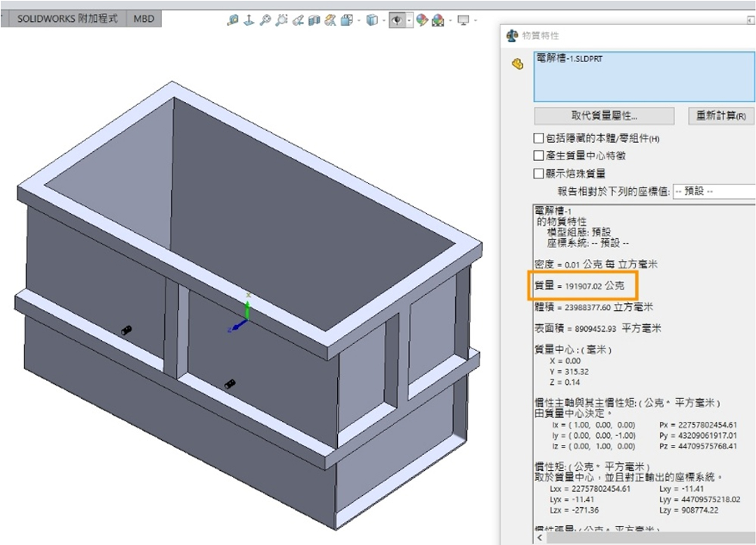Click the Apply Scene icon
Screen dimensions: 756x545
pos(437,20)
